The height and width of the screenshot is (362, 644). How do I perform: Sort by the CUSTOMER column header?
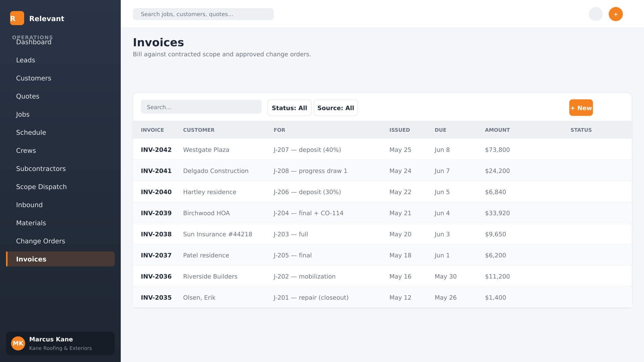click(199, 130)
